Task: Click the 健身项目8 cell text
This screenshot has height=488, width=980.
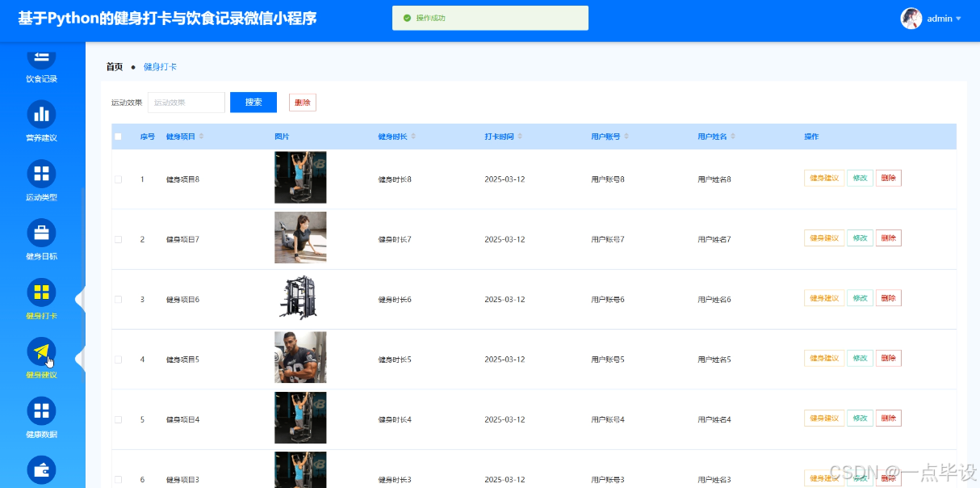Action: 182,179
